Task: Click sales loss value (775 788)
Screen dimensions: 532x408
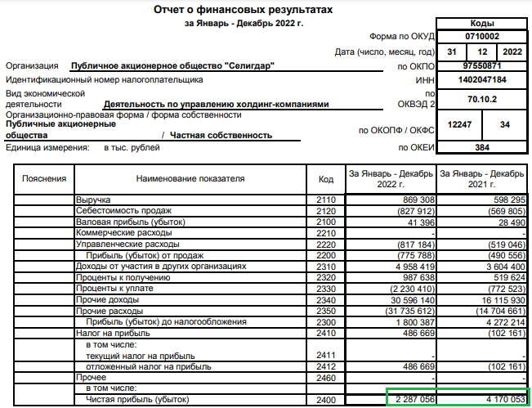Action: pyautogui.click(x=416, y=255)
